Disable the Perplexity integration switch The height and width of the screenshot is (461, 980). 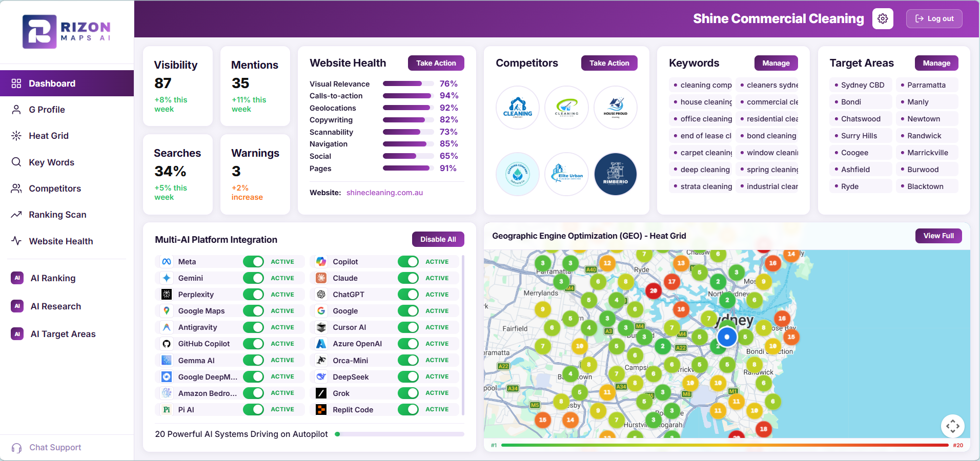click(x=253, y=295)
